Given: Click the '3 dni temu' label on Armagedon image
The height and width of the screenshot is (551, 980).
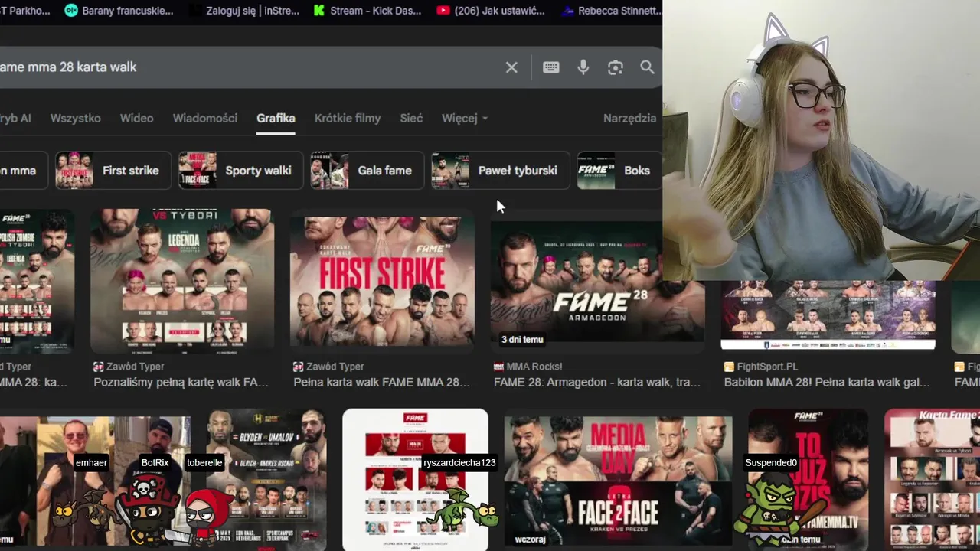Looking at the screenshot, I should click(x=522, y=339).
